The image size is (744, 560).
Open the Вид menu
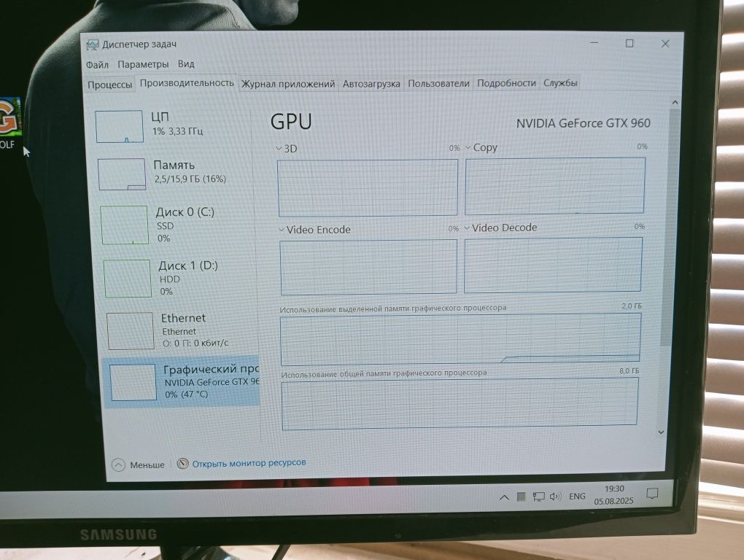click(186, 63)
